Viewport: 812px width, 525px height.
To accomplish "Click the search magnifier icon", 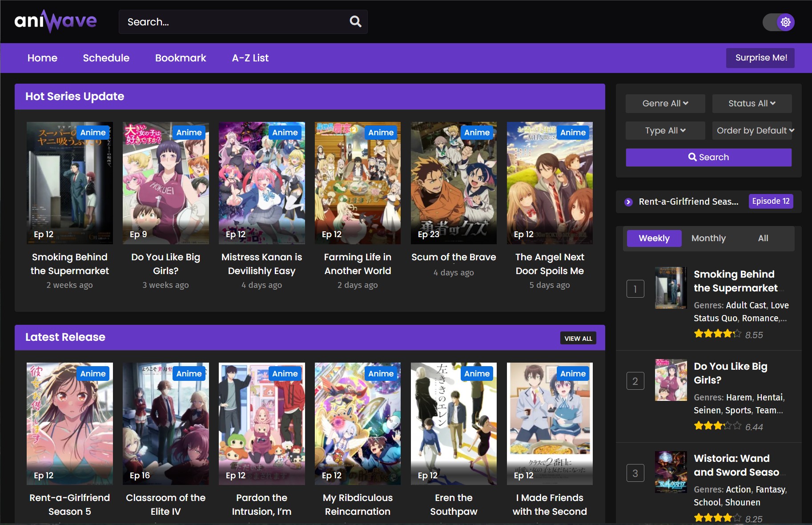I will tap(355, 21).
